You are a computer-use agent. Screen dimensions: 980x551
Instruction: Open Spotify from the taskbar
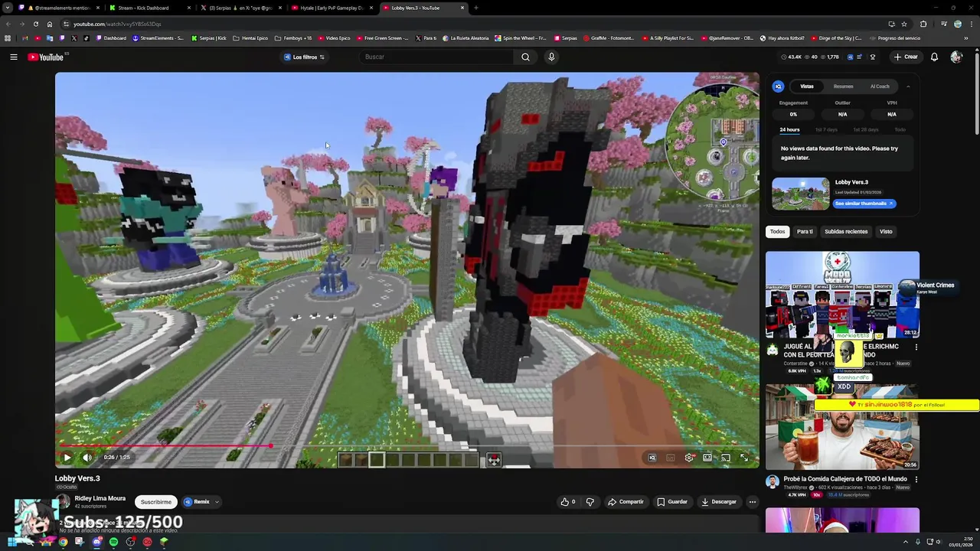[x=113, y=542]
